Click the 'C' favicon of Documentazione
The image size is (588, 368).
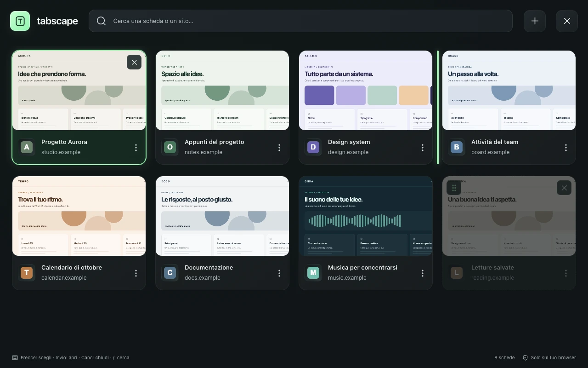(x=170, y=273)
